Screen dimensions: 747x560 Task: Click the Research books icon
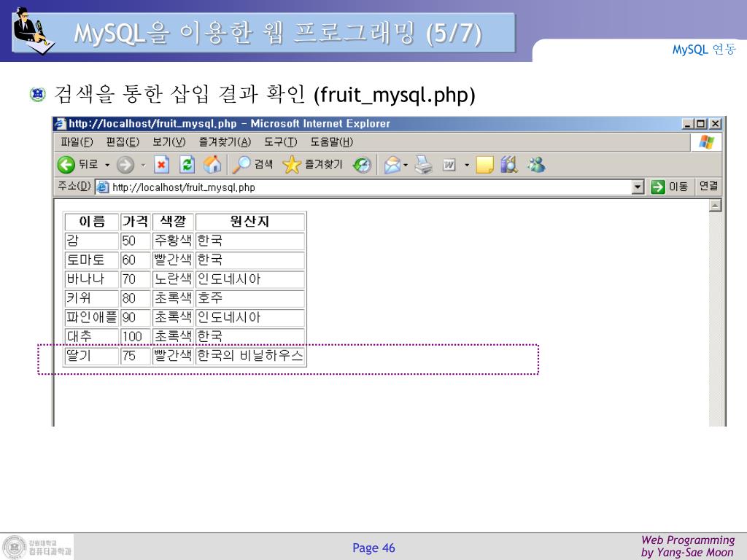tap(509, 165)
